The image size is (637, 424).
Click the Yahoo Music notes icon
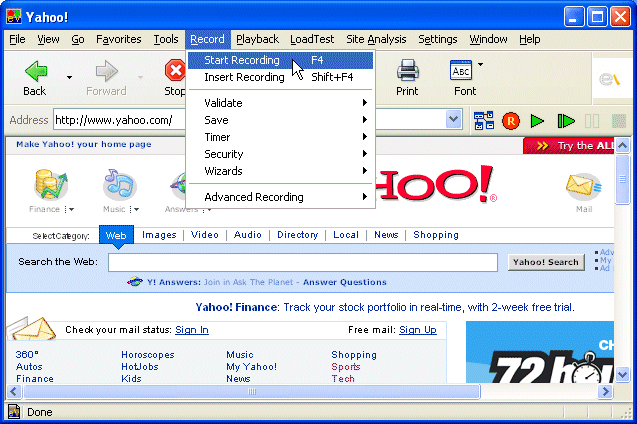coord(119,185)
